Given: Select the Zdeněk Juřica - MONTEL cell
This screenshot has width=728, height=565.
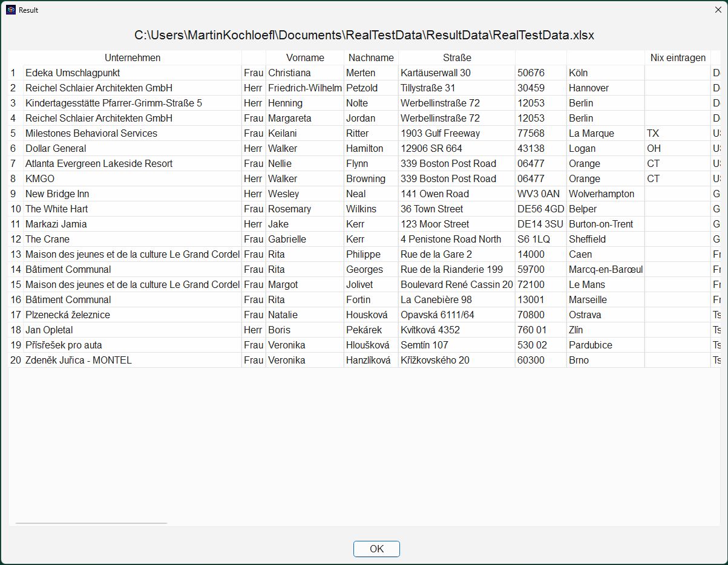Looking at the screenshot, I should 133,360.
